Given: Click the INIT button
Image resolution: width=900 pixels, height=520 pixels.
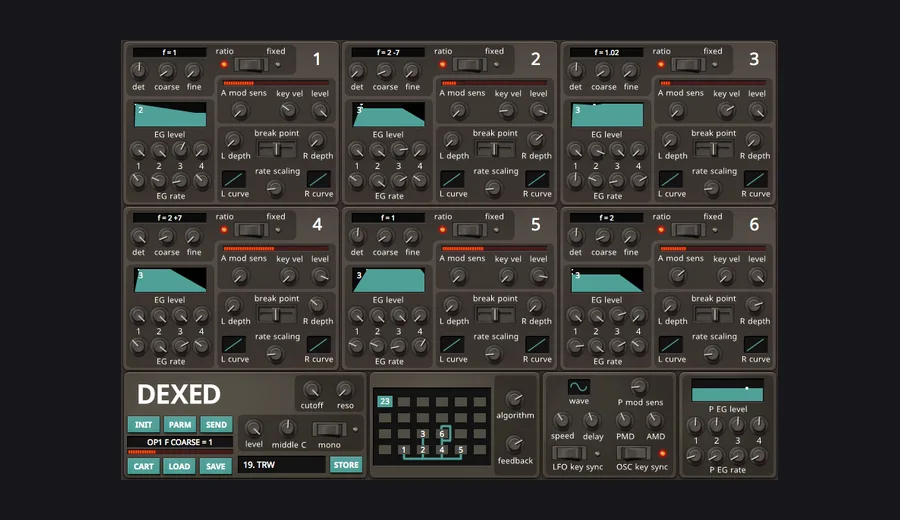Looking at the screenshot, I should [x=143, y=424].
